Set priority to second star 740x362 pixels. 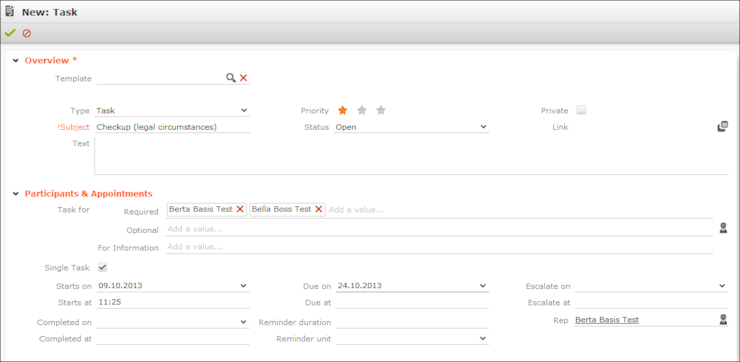click(x=362, y=110)
